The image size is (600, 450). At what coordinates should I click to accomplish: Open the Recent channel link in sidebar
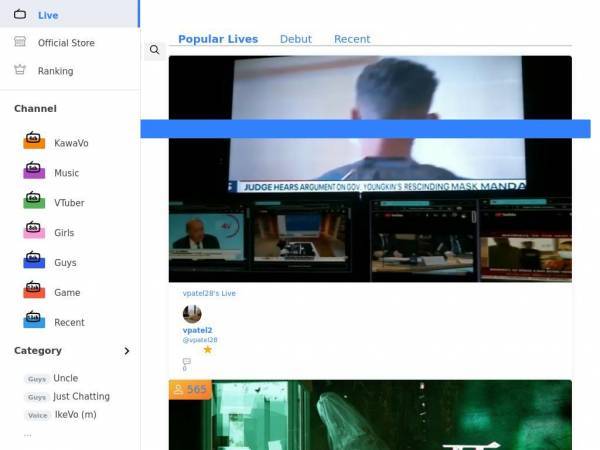click(x=69, y=322)
